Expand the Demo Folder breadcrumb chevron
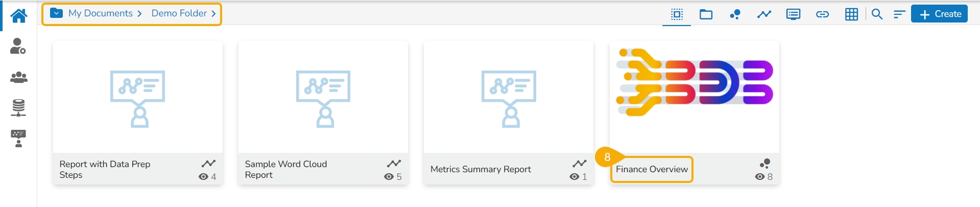This screenshot has height=207, width=980. [x=213, y=14]
